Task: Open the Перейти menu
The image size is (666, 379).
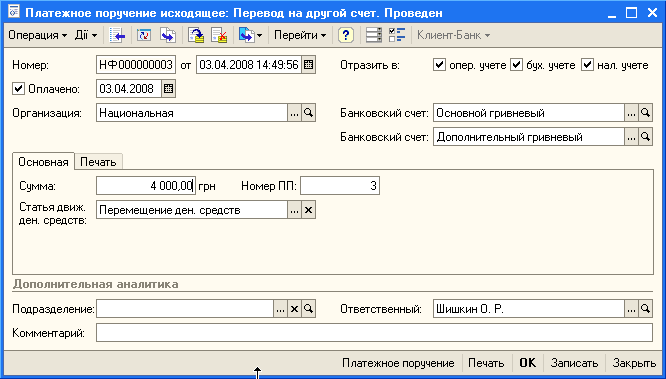Action: pyautogui.click(x=300, y=35)
